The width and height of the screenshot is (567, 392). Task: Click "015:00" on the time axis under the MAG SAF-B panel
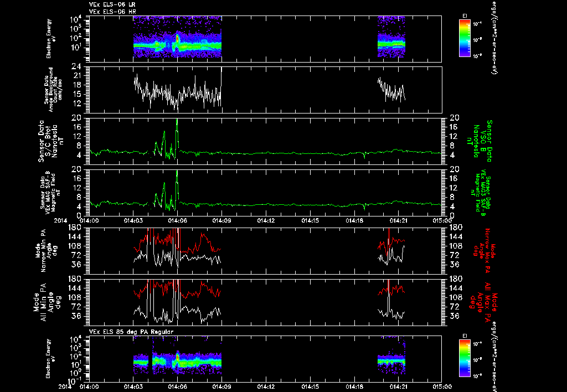point(441,220)
